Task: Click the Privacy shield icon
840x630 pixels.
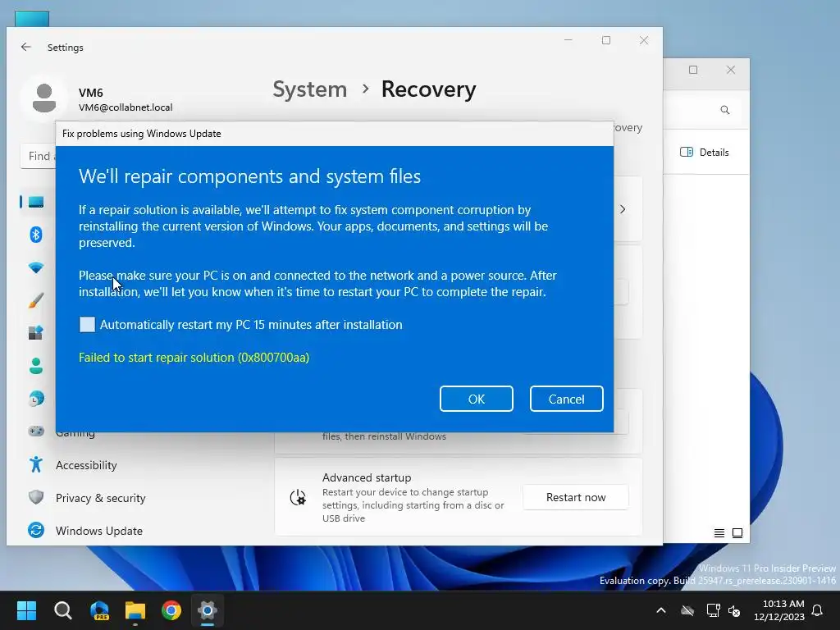Action: [x=36, y=497]
